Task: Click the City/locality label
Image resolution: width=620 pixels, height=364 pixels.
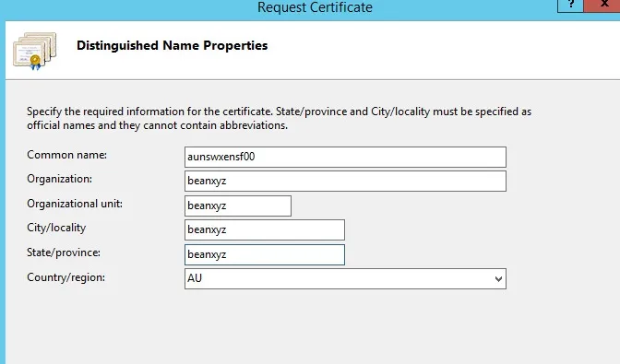Action: (56, 228)
